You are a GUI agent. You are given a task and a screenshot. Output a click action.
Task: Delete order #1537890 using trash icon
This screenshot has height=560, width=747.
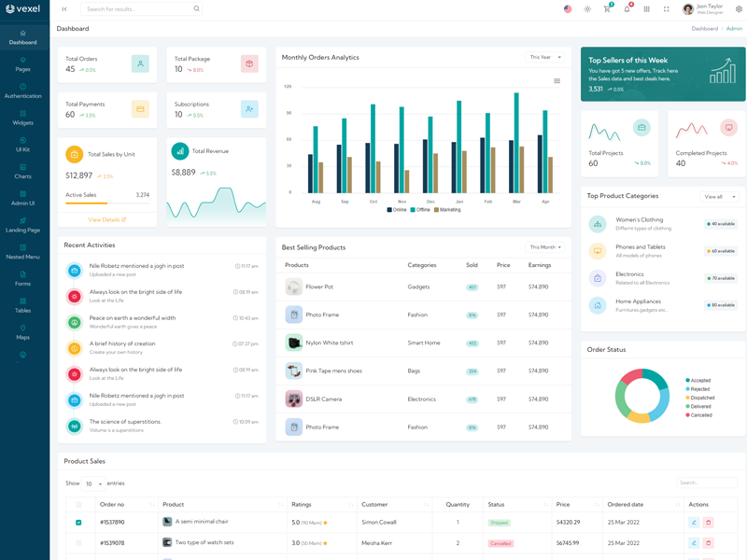(x=708, y=523)
